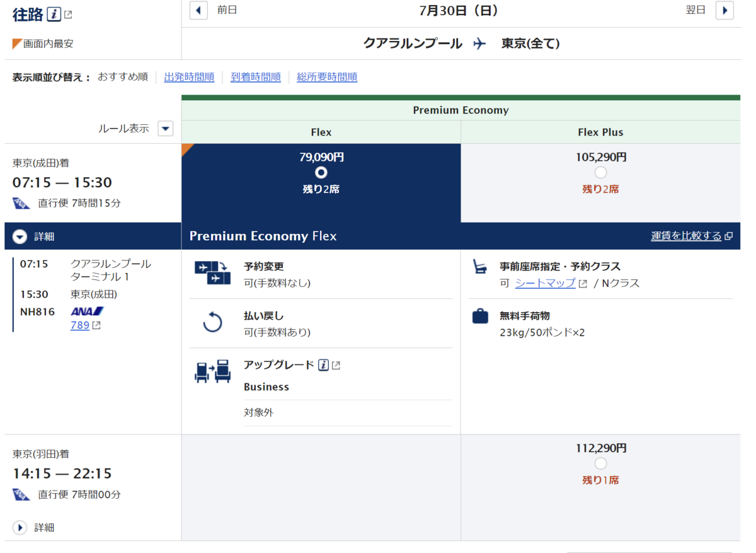
Task: Click the baggage icon beside 無料手荷物
Action: (480, 316)
